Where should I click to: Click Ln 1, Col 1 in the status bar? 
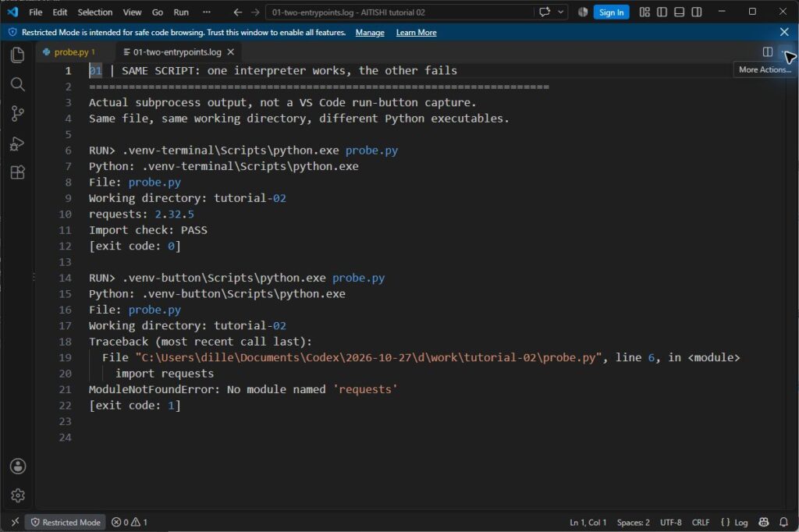click(x=588, y=523)
